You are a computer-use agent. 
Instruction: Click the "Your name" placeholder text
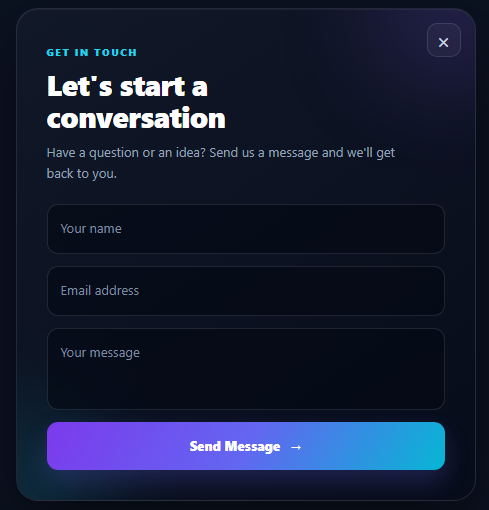tap(91, 229)
